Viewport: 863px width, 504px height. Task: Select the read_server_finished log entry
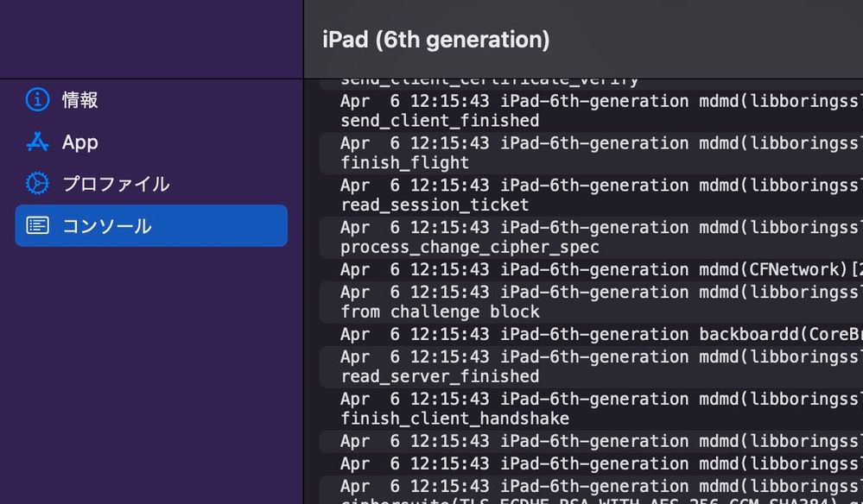point(591,367)
